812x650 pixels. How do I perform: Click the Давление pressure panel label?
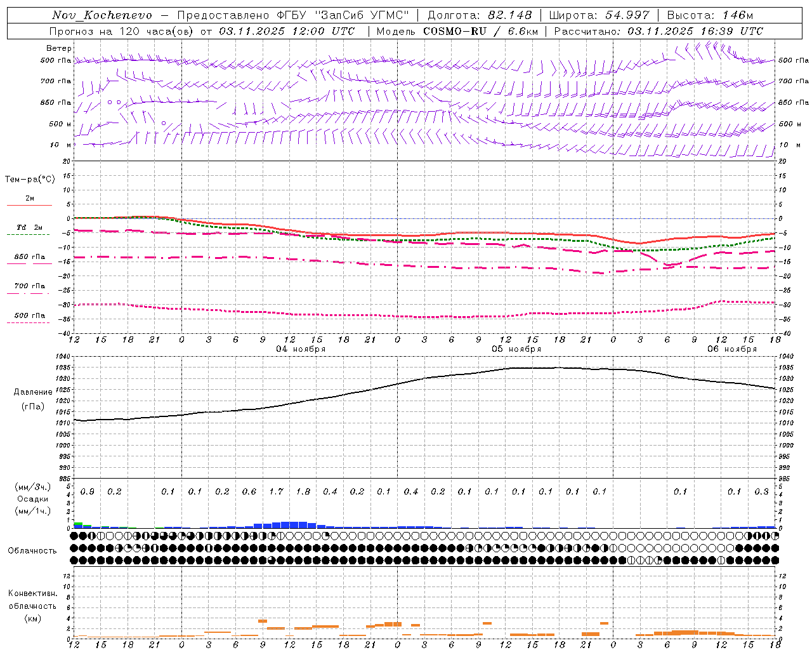33,392
